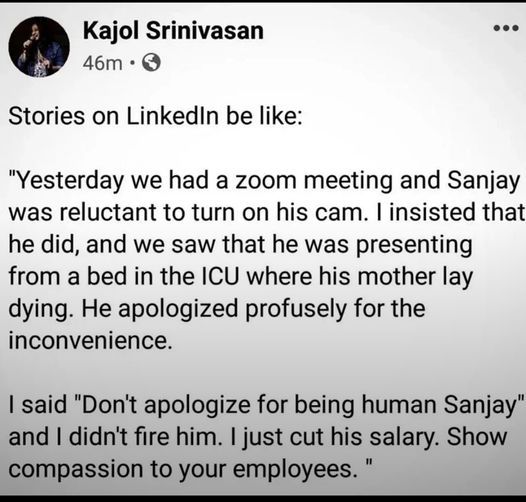The image size is (526, 502).
Task: Click the globe public audience icon
Action: coord(152,62)
